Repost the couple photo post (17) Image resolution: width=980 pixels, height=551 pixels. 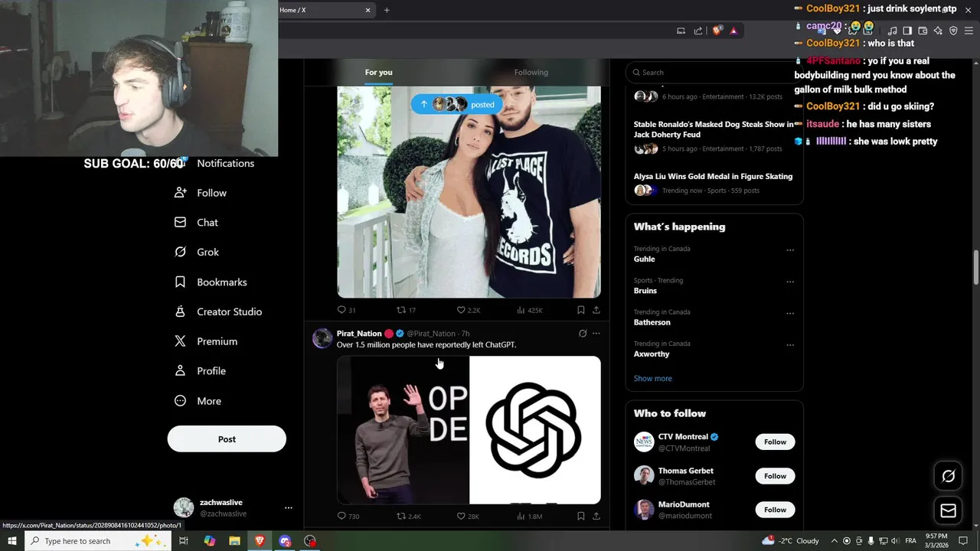pos(406,310)
